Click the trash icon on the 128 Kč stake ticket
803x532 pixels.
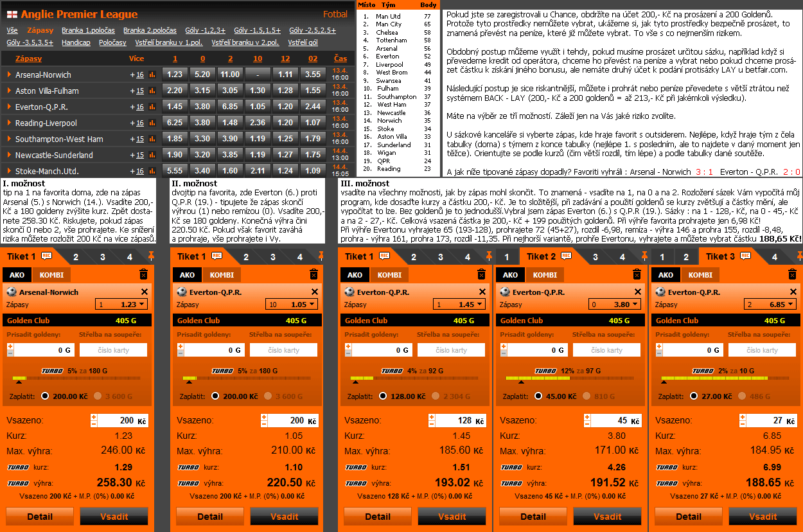coord(481,274)
